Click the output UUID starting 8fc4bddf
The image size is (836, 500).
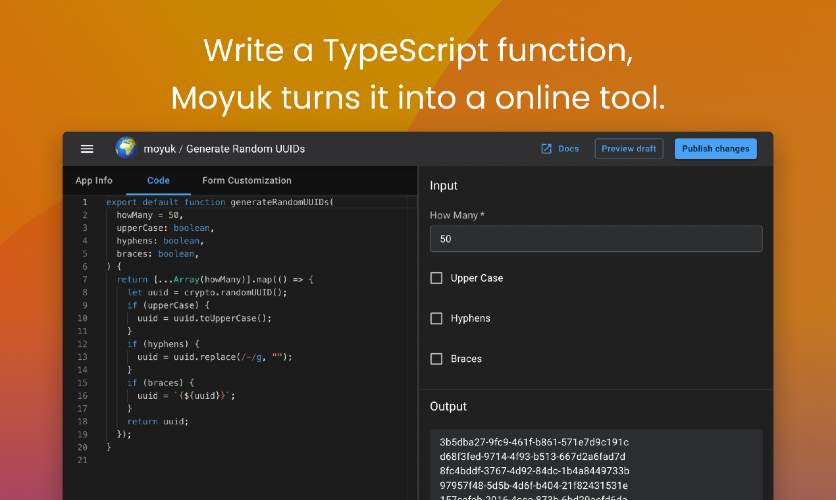pos(534,471)
